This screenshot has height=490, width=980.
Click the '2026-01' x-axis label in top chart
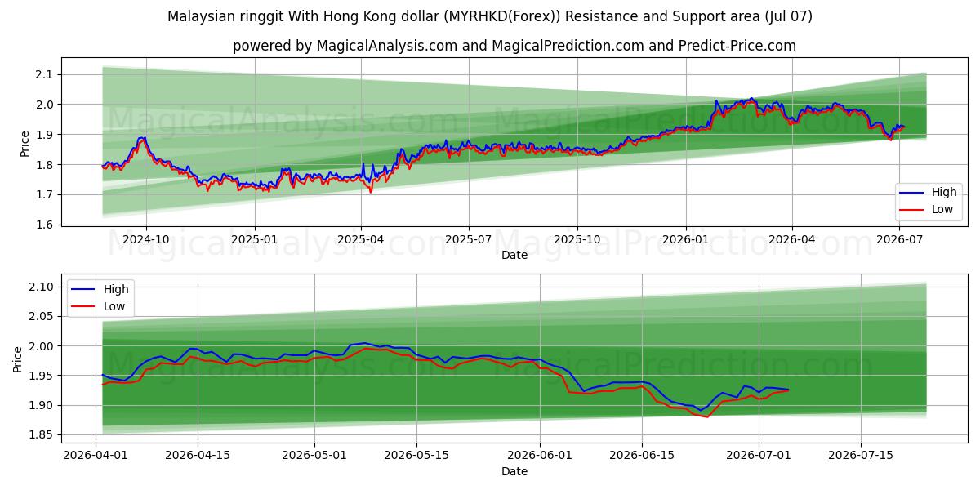coord(686,240)
